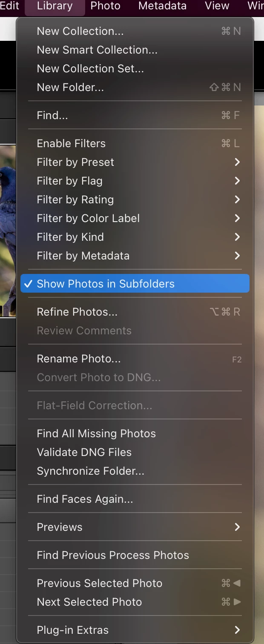Image resolution: width=264 pixels, height=644 pixels.
Task: Open Filter by Metadata submenu
Action: pos(135,256)
